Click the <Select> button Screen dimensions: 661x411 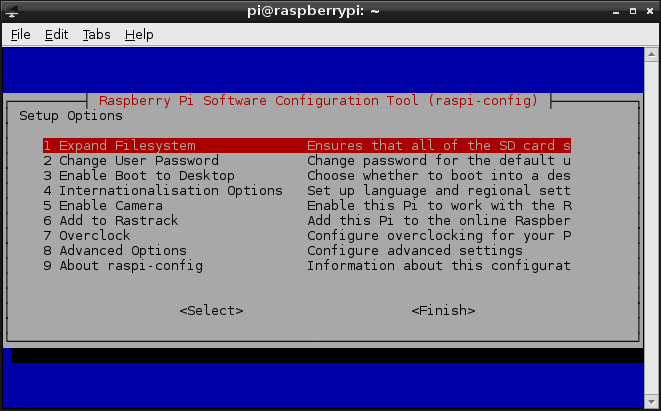211,311
